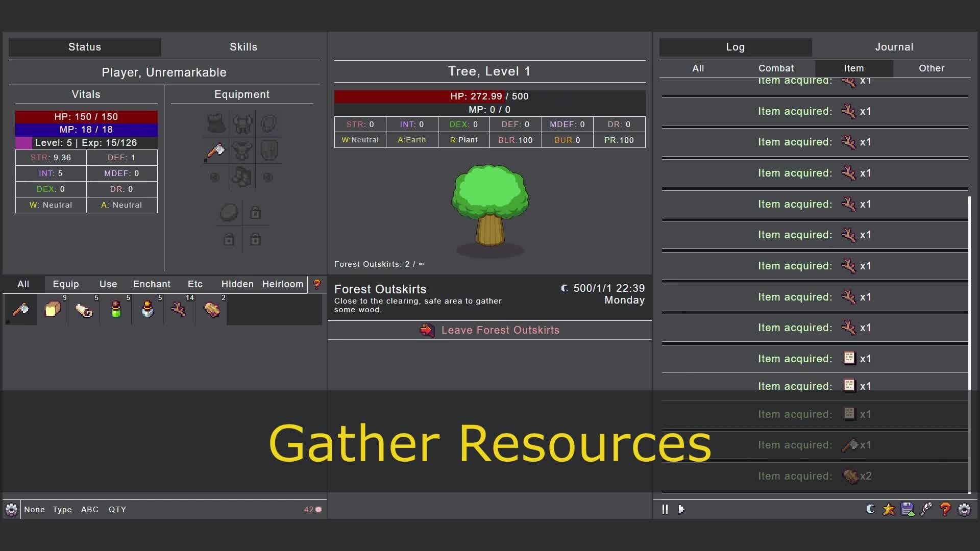The width and height of the screenshot is (980, 551).
Task: Click the scroll item in inventory
Action: point(84,310)
